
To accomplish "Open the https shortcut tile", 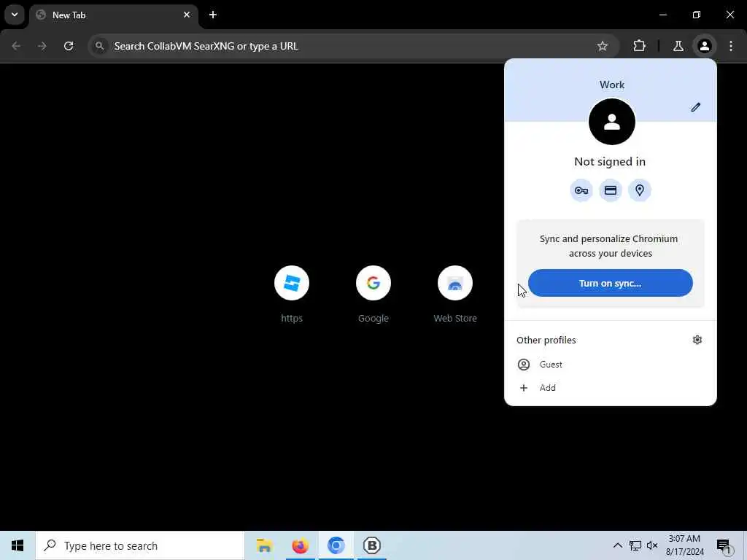I will pos(292,295).
